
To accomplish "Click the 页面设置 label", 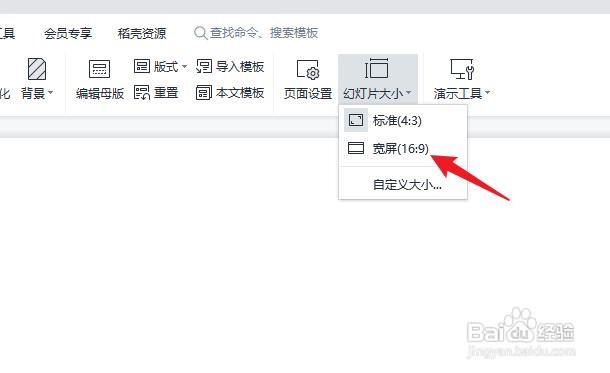I will [308, 93].
